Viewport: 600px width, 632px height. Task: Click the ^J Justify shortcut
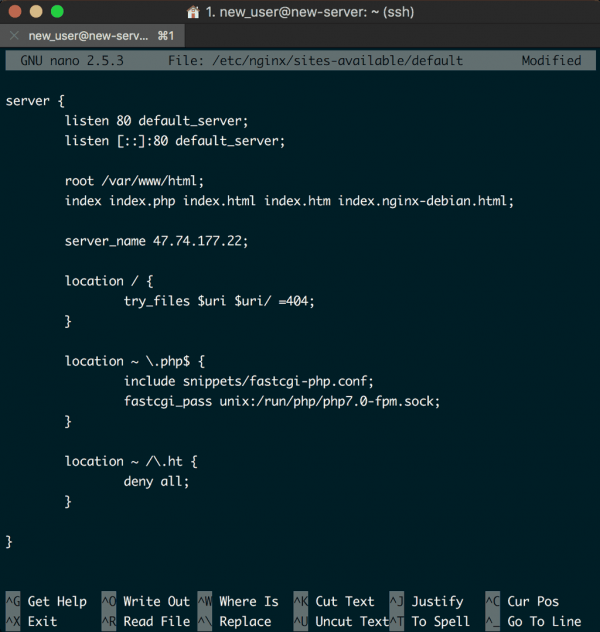pos(426,601)
